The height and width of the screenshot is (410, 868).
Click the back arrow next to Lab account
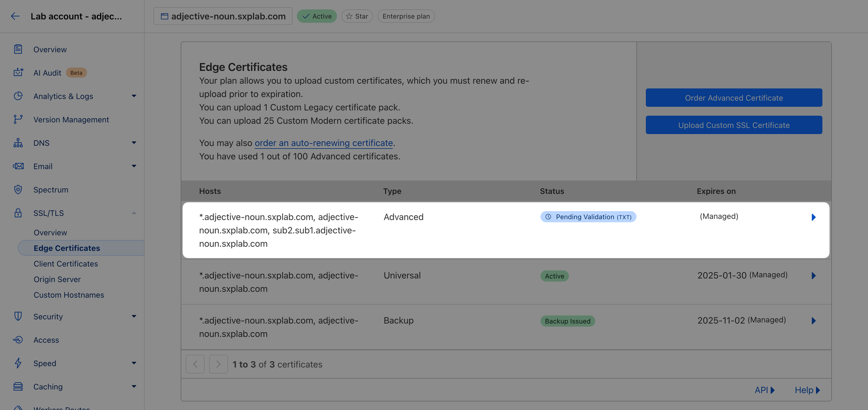click(x=15, y=16)
